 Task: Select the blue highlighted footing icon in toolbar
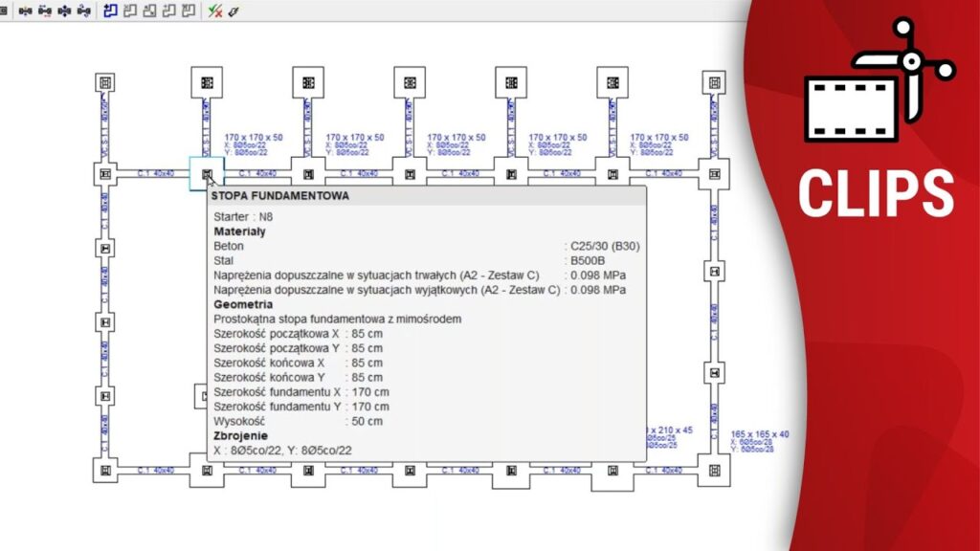[110, 11]
